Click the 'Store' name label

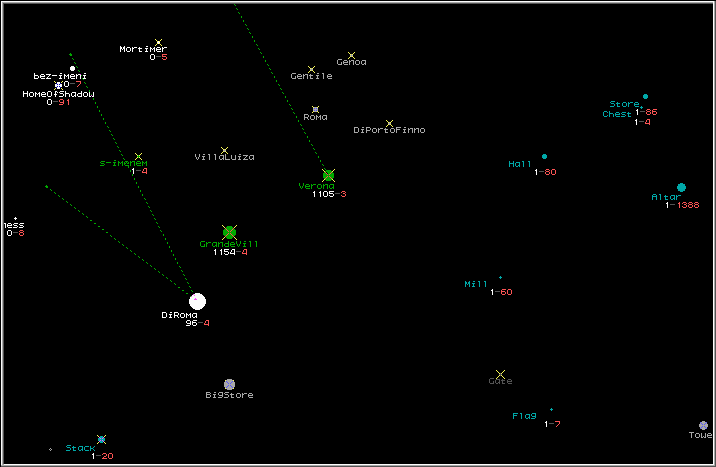[624, 104]
